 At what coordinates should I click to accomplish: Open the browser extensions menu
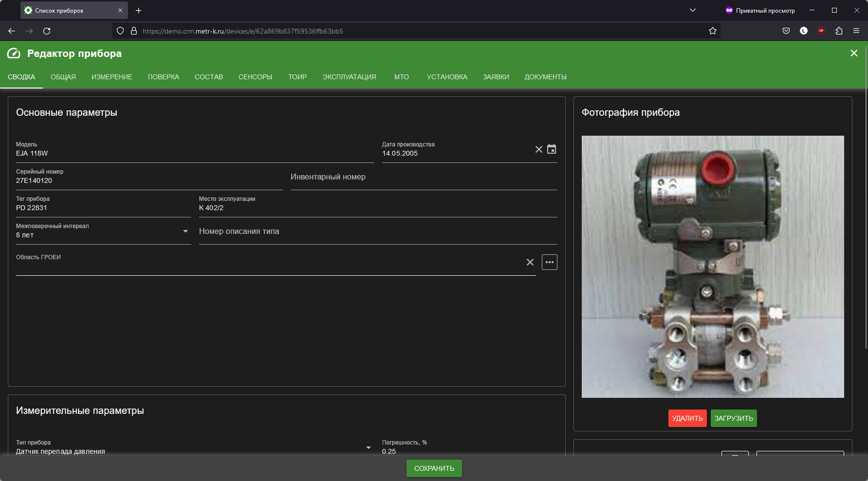(x=839, y=31)
